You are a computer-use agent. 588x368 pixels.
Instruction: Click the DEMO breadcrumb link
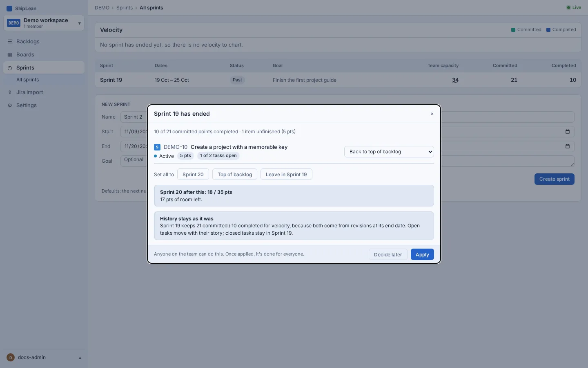click(x=102, y=8)
